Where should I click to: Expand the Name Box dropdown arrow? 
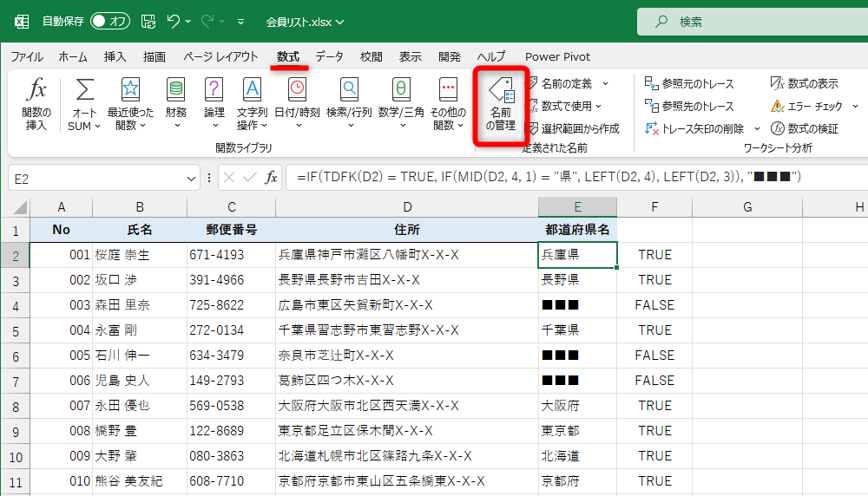tap(191, 179)
